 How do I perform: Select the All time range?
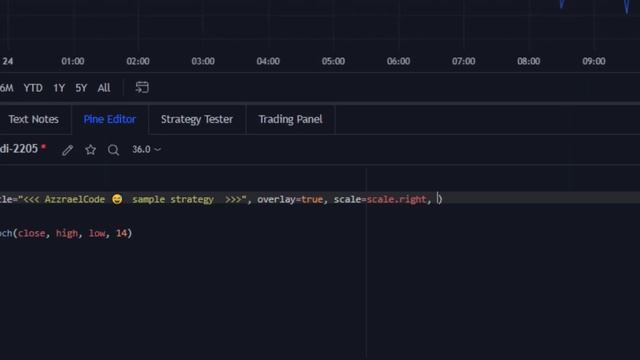click(104, 88)
